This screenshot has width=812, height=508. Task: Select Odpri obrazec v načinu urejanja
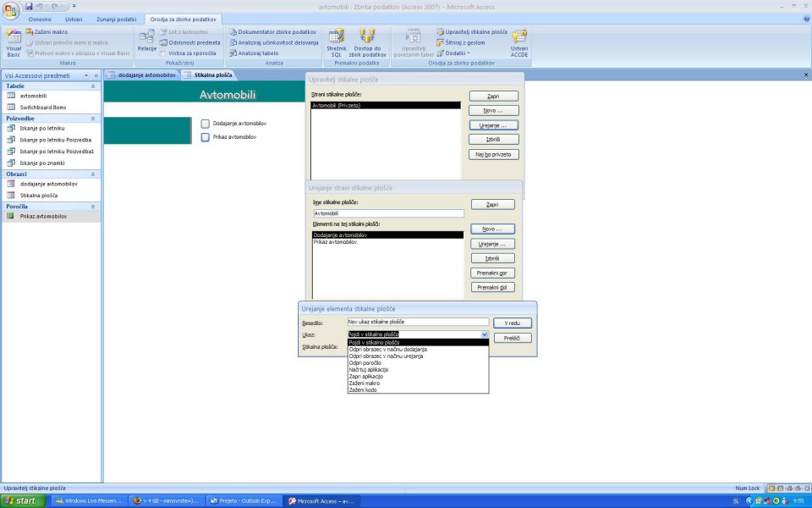(418, 356)
